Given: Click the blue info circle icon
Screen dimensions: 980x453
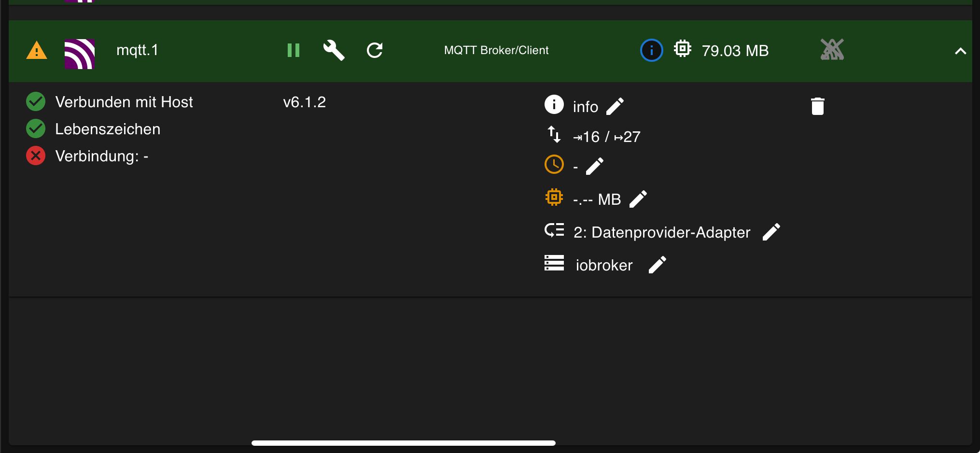Looking at the screenshot, I should coord(651,50).
